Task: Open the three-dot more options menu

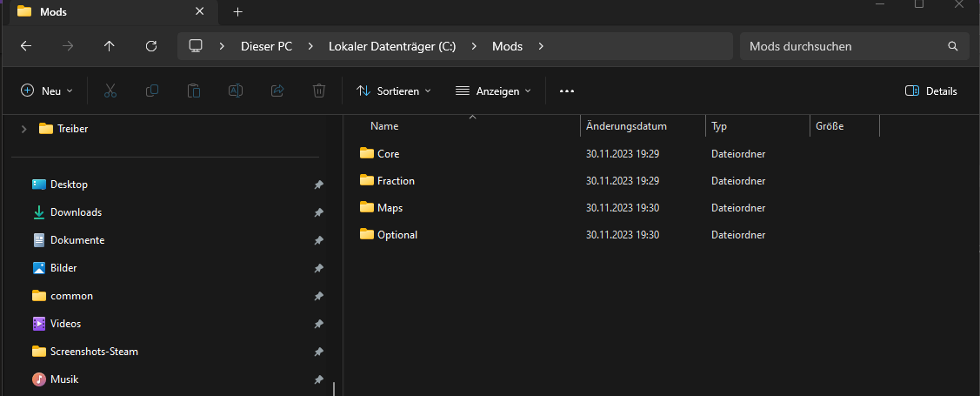Action: coord(567,91)
